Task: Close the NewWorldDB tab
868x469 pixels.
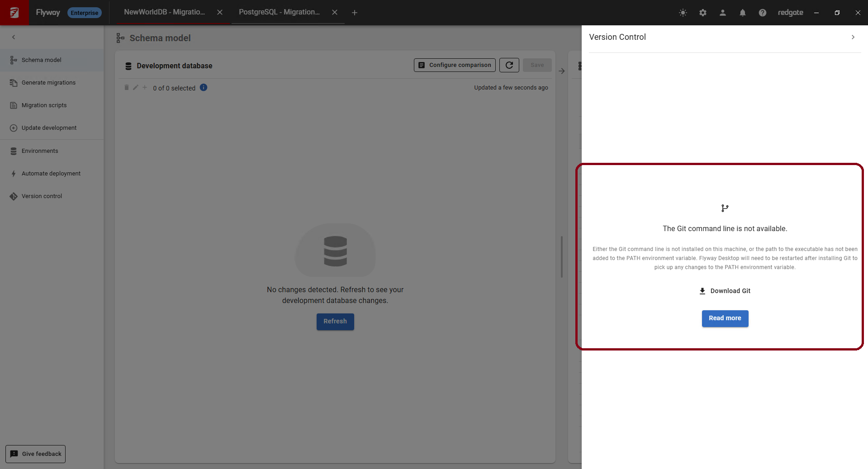Action: tap(220, 13)
